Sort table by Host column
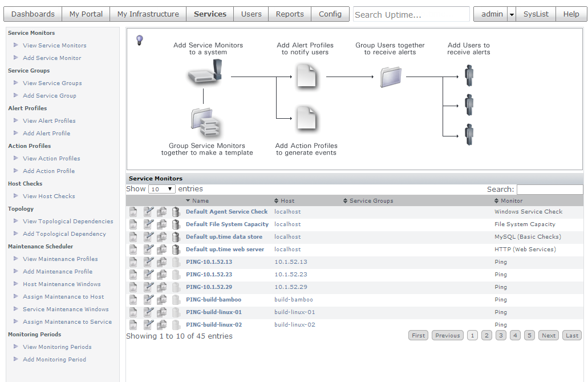588x382 pixels. click(284, 201)
